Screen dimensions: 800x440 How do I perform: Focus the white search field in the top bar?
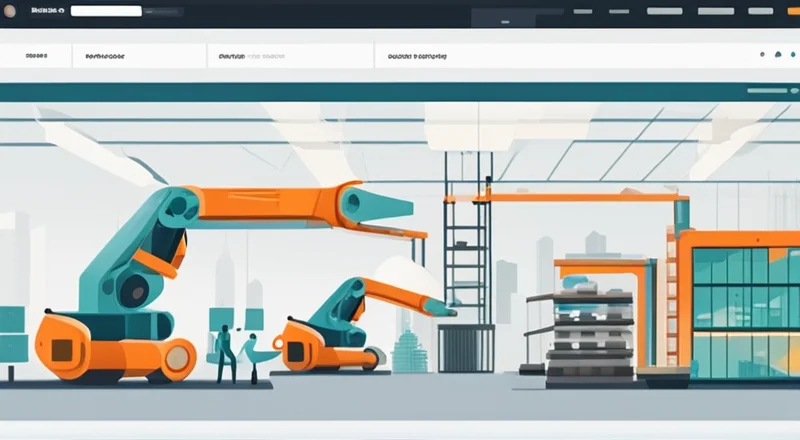click(106, 11)
